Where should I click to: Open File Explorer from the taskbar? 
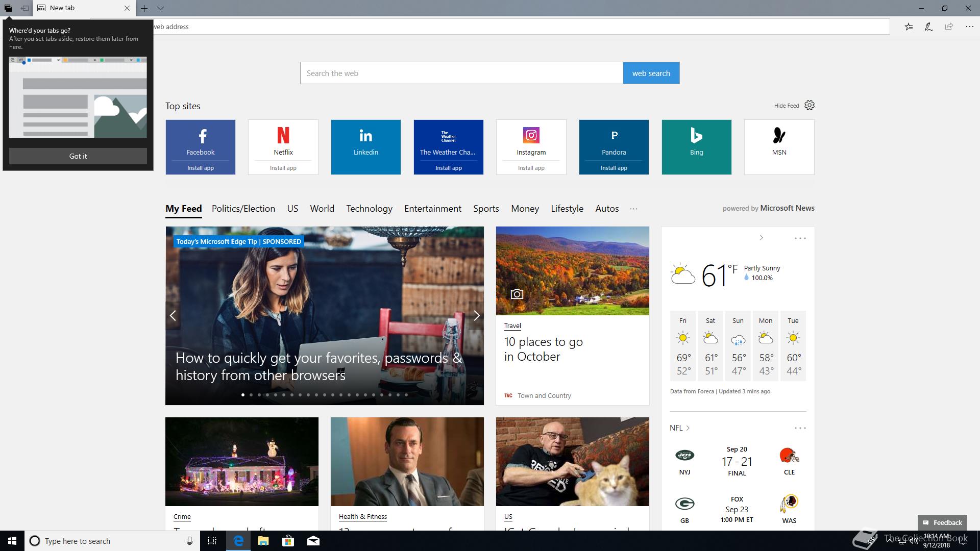point(263,541)
